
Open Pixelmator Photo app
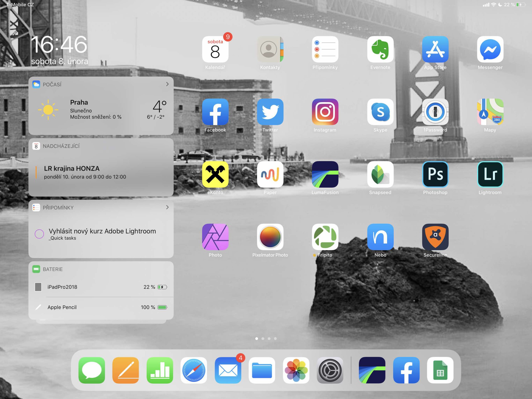tap(270, 237)
